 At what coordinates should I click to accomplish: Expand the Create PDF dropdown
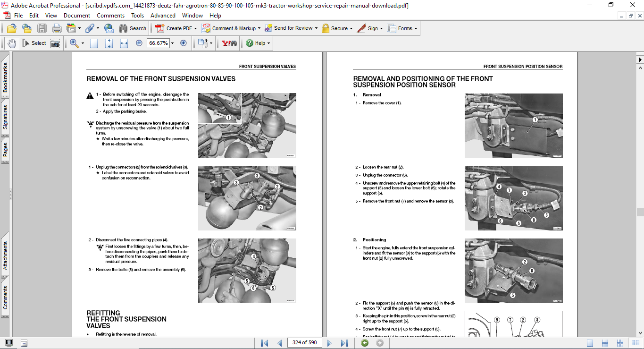click(x=196, y=28)
